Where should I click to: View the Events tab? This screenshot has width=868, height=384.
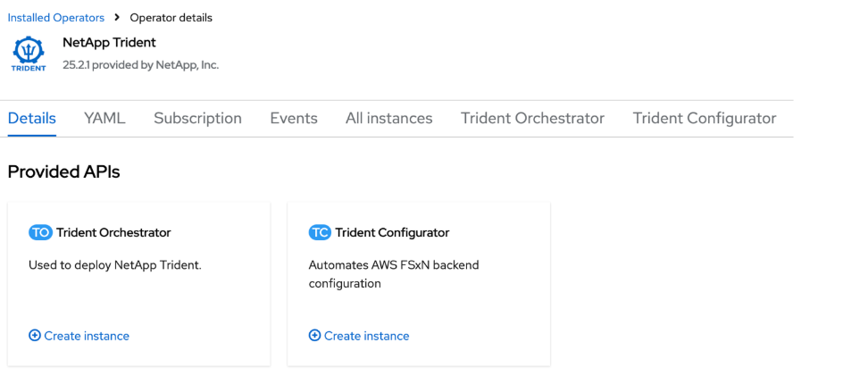point(294,119)
